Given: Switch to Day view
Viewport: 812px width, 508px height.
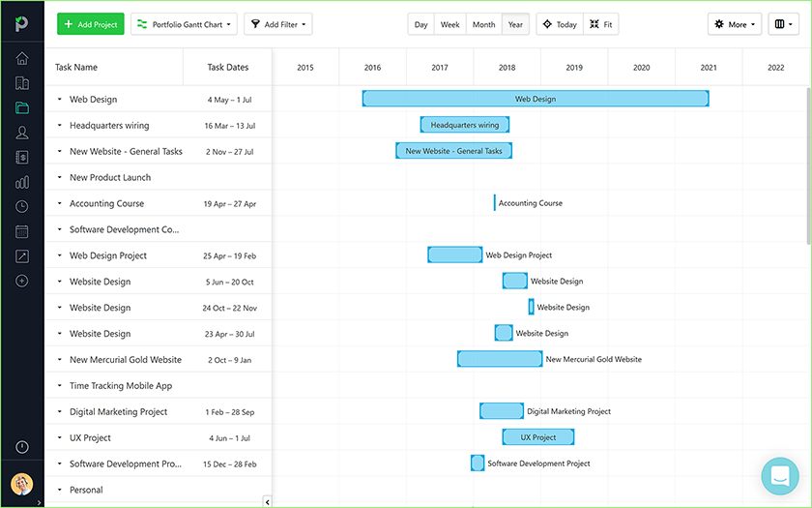Looking at the screenshot, I should 421,24.
